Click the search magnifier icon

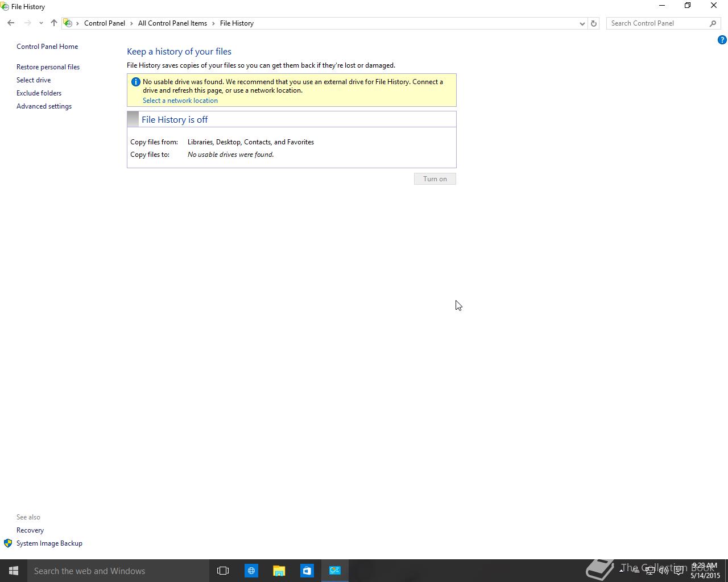(x=713, y=23)
